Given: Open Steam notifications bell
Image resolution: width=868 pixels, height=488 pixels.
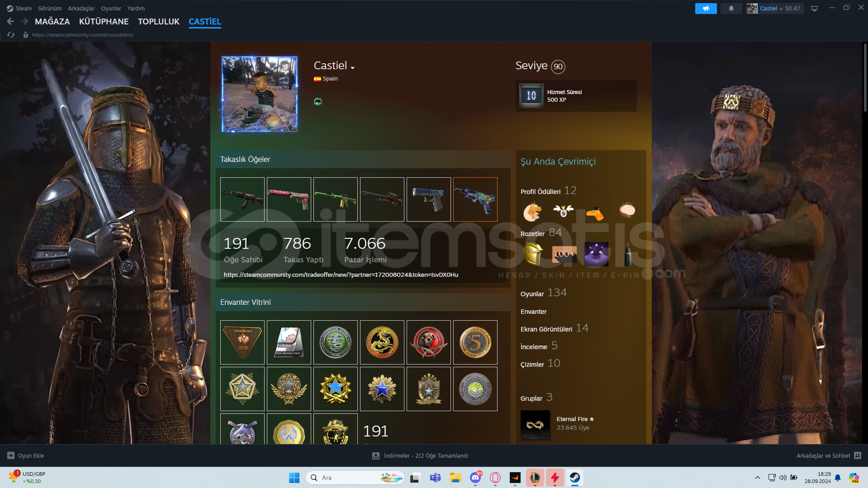Looking at the screenshot, I should click(731, 8).
